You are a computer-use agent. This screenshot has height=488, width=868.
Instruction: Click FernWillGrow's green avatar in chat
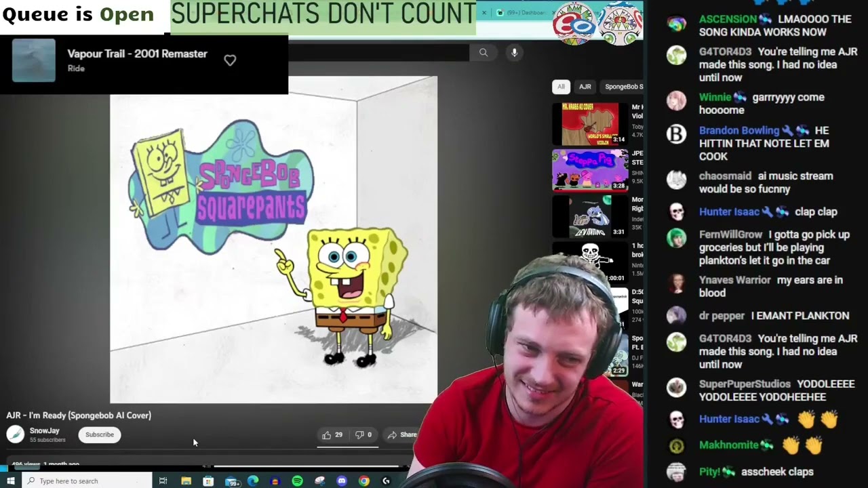pyautogui.click(x=676, y=238)
